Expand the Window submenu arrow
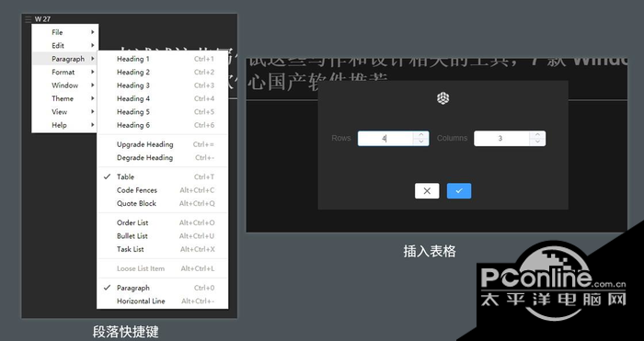644x341 pixels. tap(93, 85)
